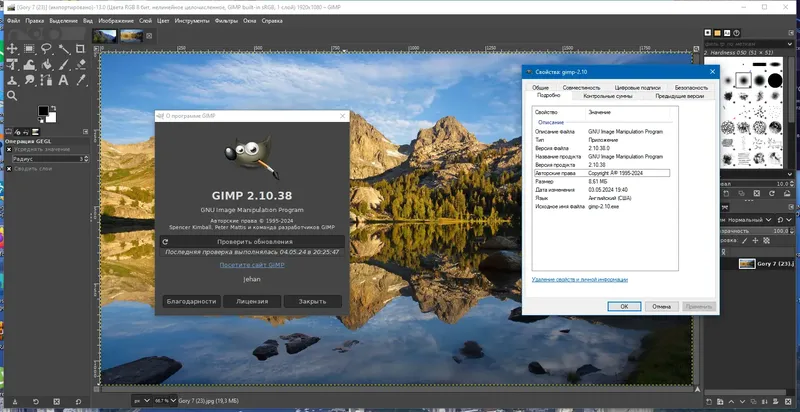The height and width of the screenshot is (412, 800).
Task: Click the duplicate brush icon
Action: (x=741, y=193)
